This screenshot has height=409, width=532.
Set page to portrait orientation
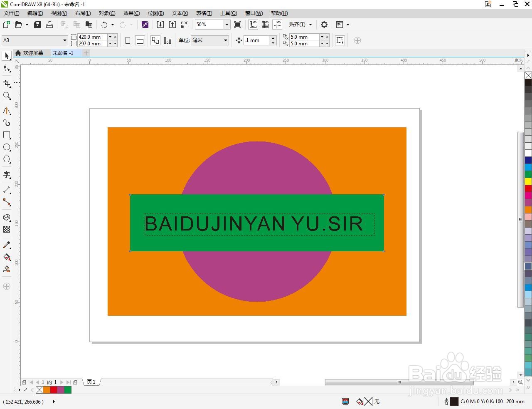(x=128, y=40)
